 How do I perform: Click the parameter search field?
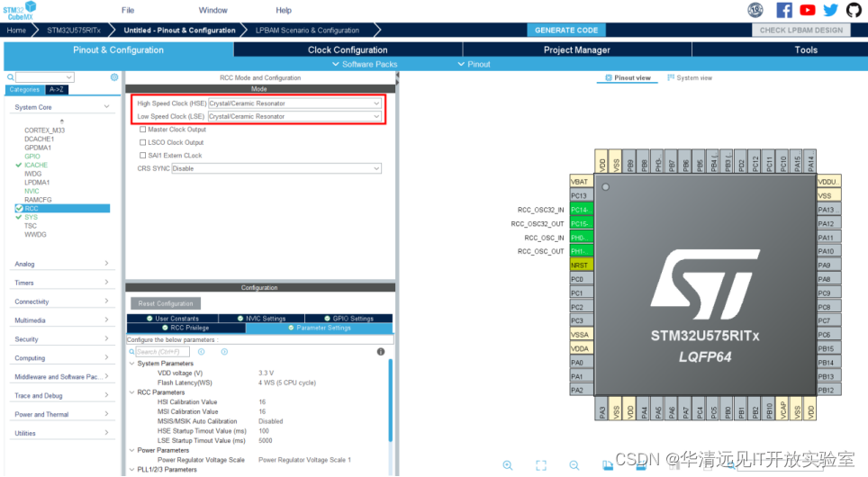(162, 351)
